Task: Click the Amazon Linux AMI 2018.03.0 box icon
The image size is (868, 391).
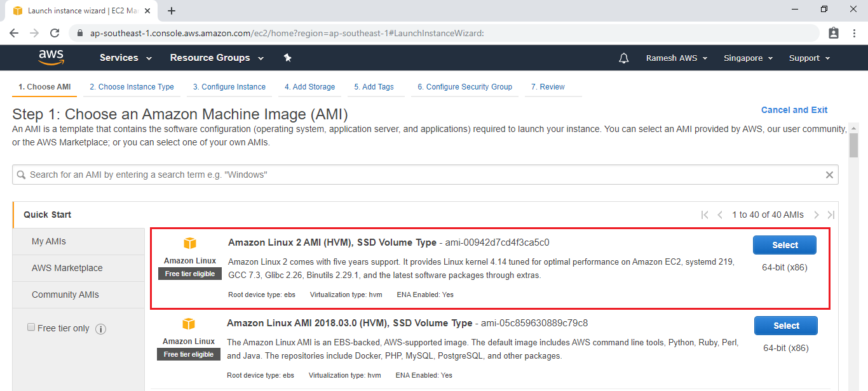Action: click(x=189, y=324)
